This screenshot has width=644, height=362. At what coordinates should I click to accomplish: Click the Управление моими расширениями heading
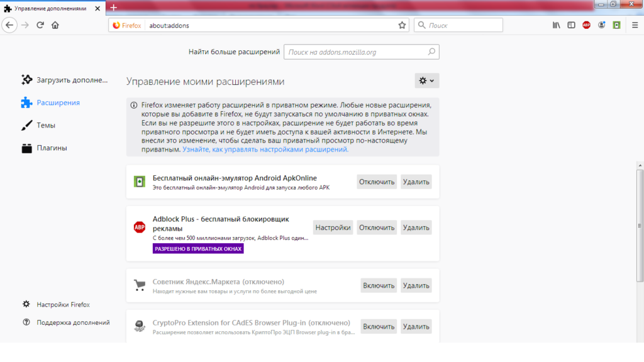point(206,81)
